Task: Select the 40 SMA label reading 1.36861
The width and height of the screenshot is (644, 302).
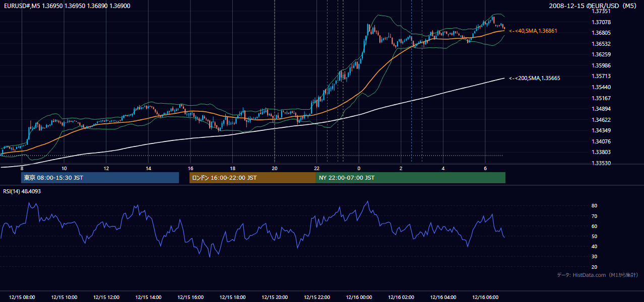Action: pos(533,31)
